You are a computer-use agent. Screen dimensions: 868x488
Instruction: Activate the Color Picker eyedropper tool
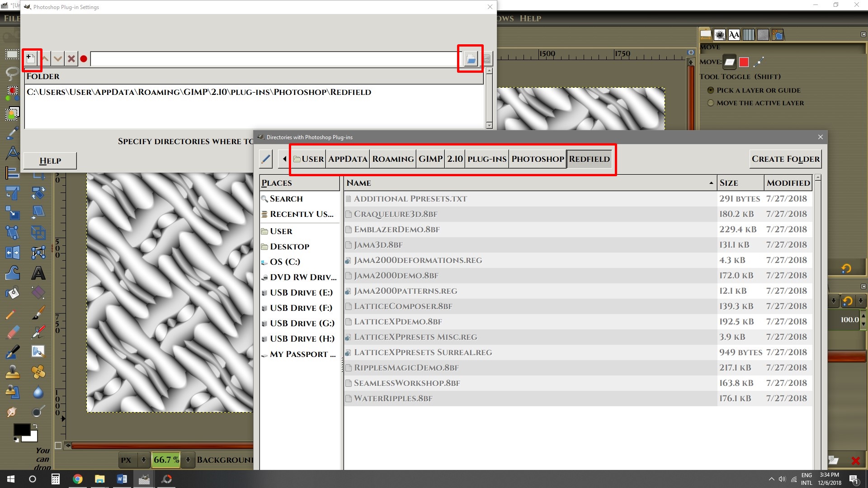[x=12, y=133]
